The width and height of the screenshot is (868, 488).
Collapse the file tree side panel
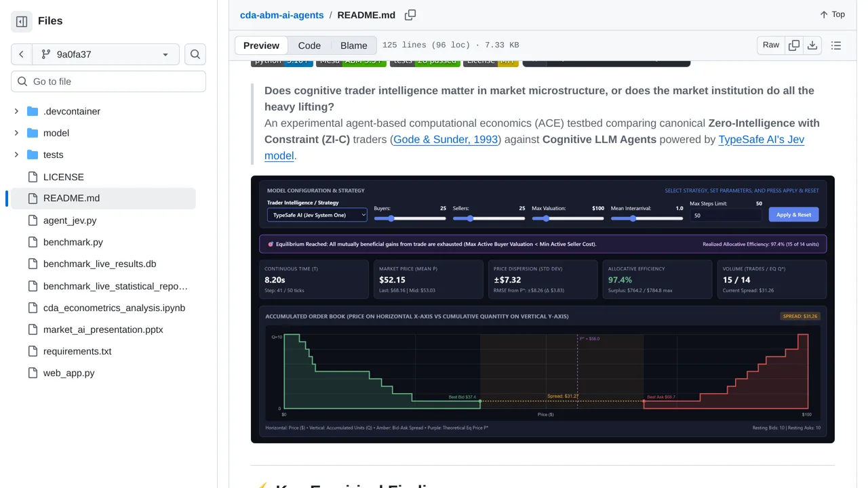pyautogui.click(x=22, y=22)
